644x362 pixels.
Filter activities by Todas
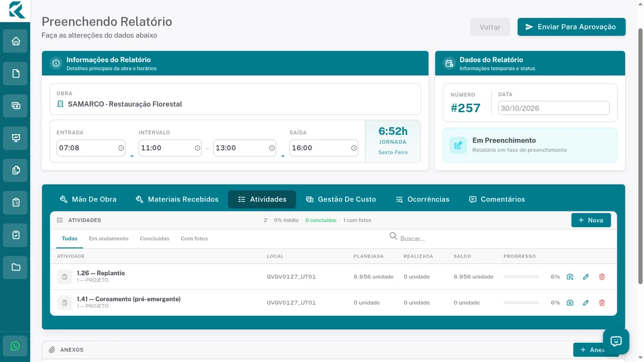(69, 239)
